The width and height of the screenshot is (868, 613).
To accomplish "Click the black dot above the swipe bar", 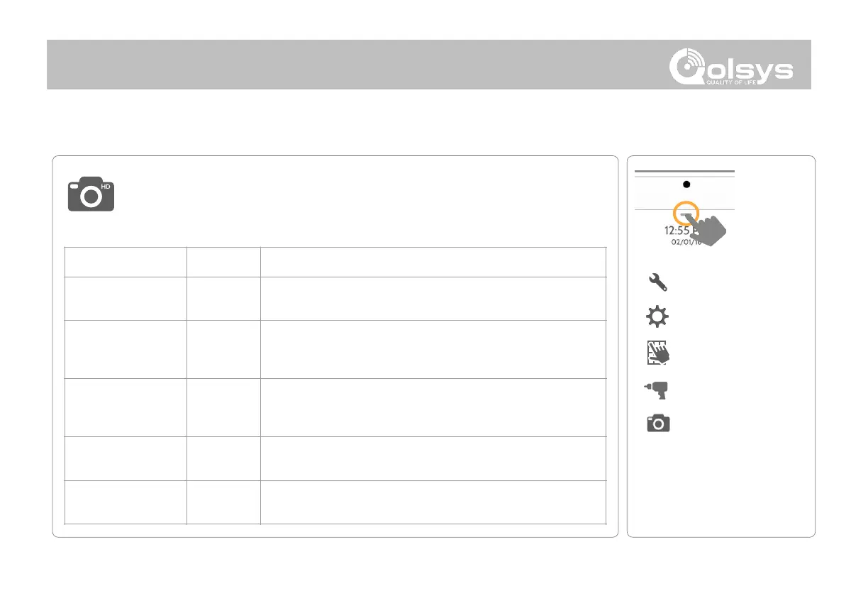I will pyautogui.click(x=686, y=184).
